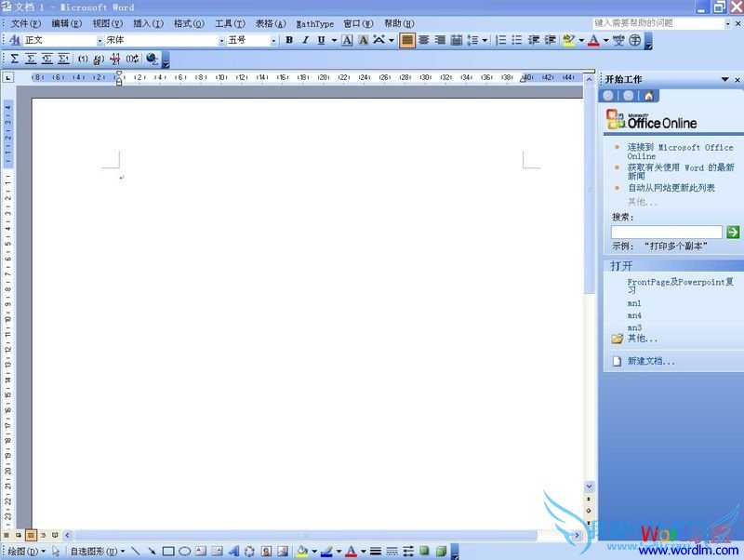Toggle character shading button
744x560 pixels.
[x=364, y=40]
